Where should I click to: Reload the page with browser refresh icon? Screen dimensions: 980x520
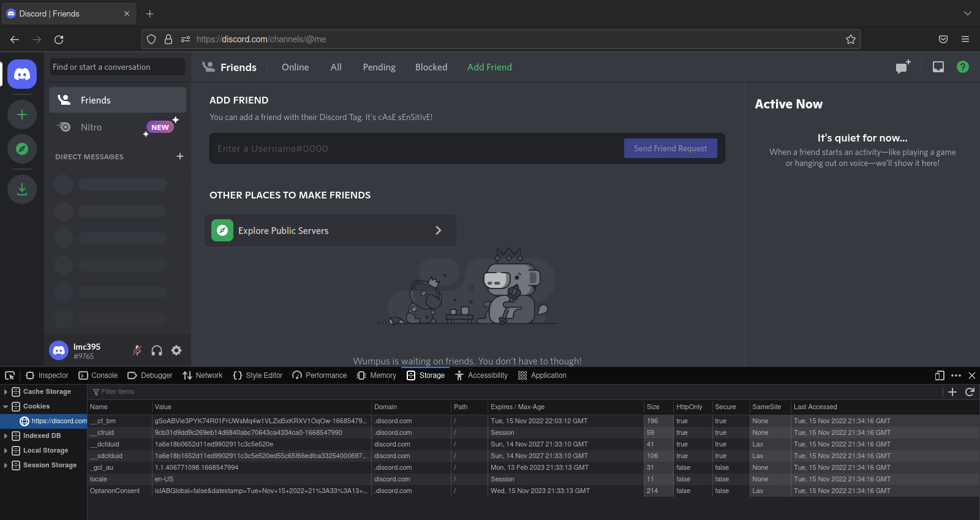click(x=59, y=39)
